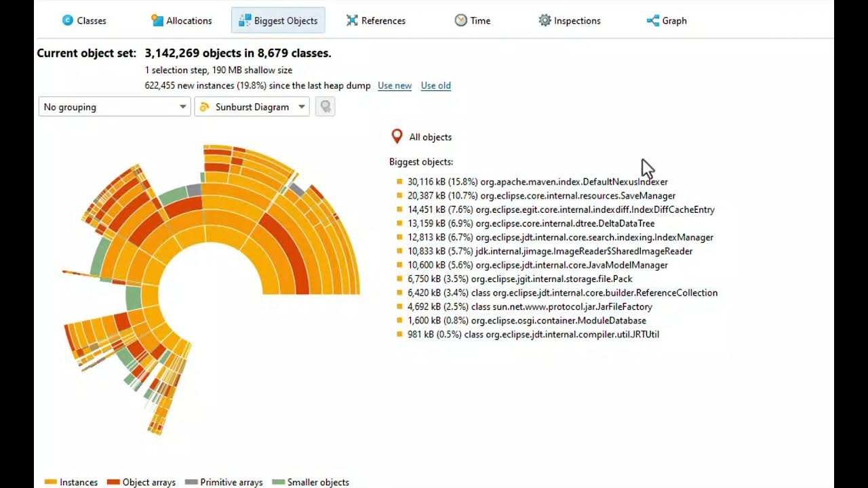This screenshot has height=488, width=868.
Task: Click the green Smaller objects legend swatch
Action: tap(277, 483)
